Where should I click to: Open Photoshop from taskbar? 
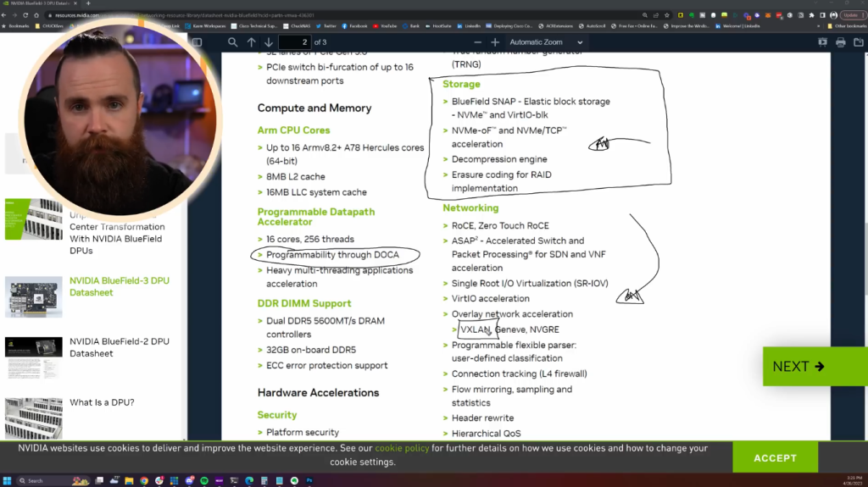[309, 480]
